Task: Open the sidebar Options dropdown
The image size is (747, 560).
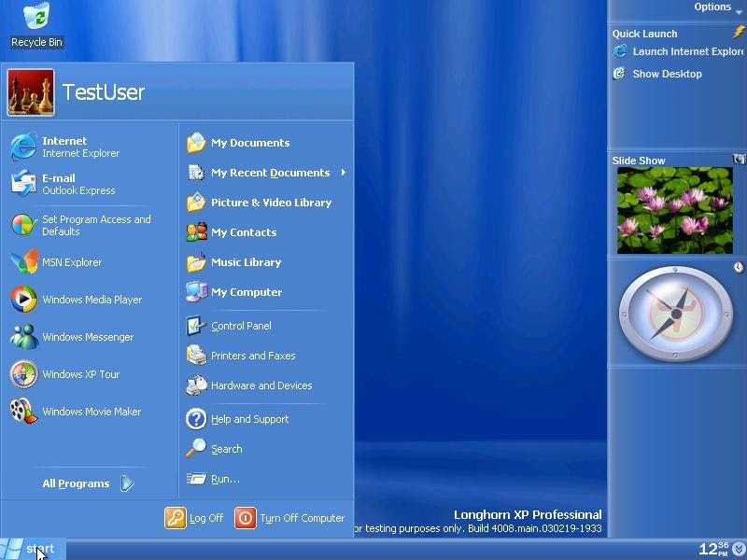Action: (x=717, y=7)
